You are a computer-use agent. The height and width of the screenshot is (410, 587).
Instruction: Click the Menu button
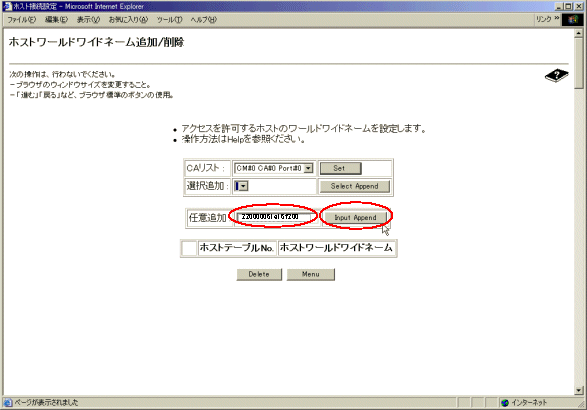tap(311, 274)
